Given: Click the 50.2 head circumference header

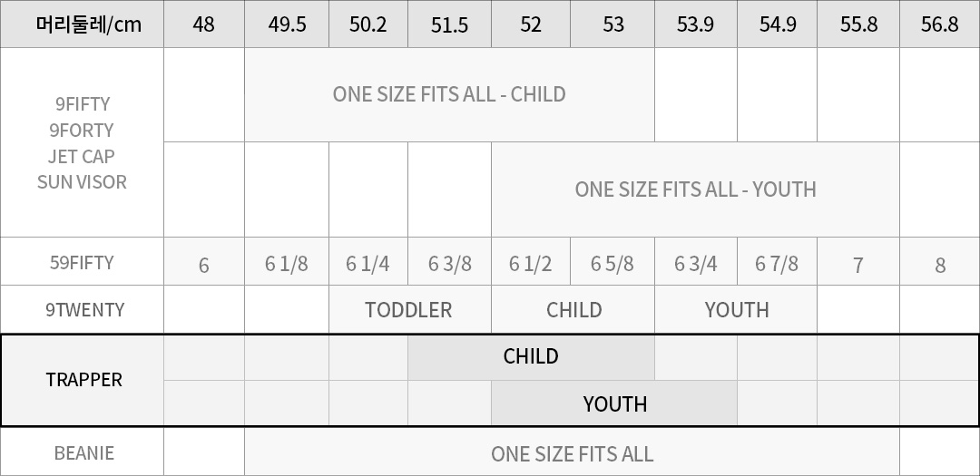Looking at the screenshot, I should [368, 24].
